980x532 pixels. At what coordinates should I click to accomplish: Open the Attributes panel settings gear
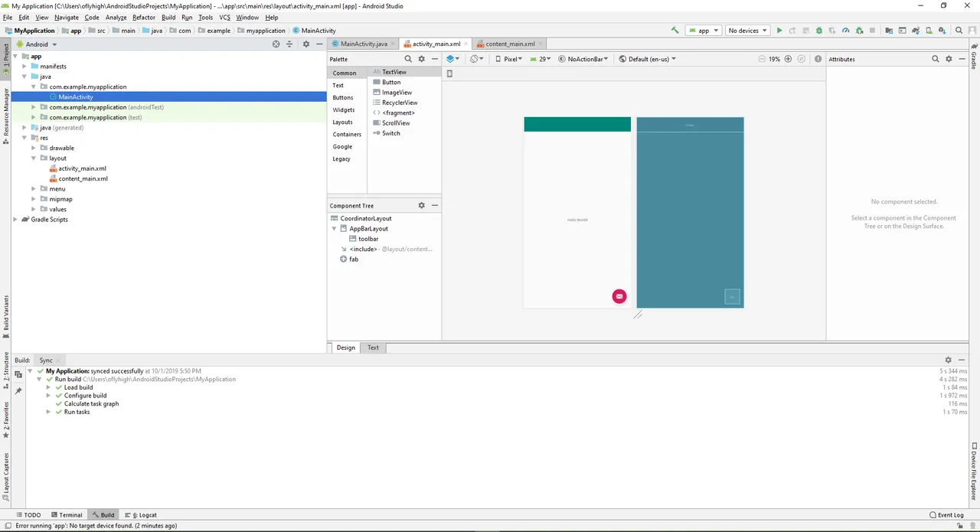coord(949,59)
